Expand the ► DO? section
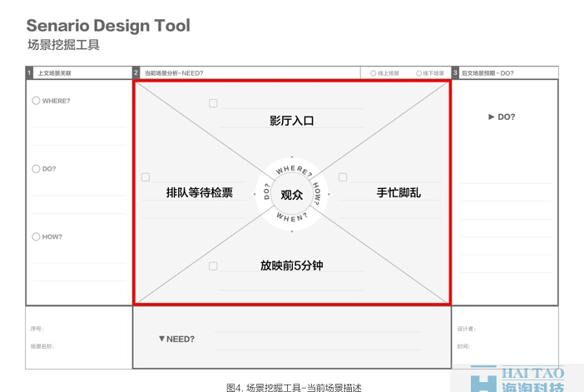This screenshot has height=392, width=584. [502, 117]
